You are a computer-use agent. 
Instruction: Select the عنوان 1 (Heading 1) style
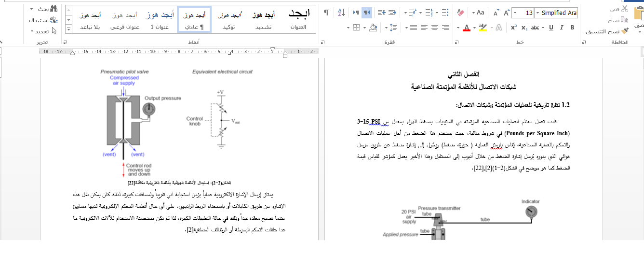pyautogui.click(x=160, y=19)
